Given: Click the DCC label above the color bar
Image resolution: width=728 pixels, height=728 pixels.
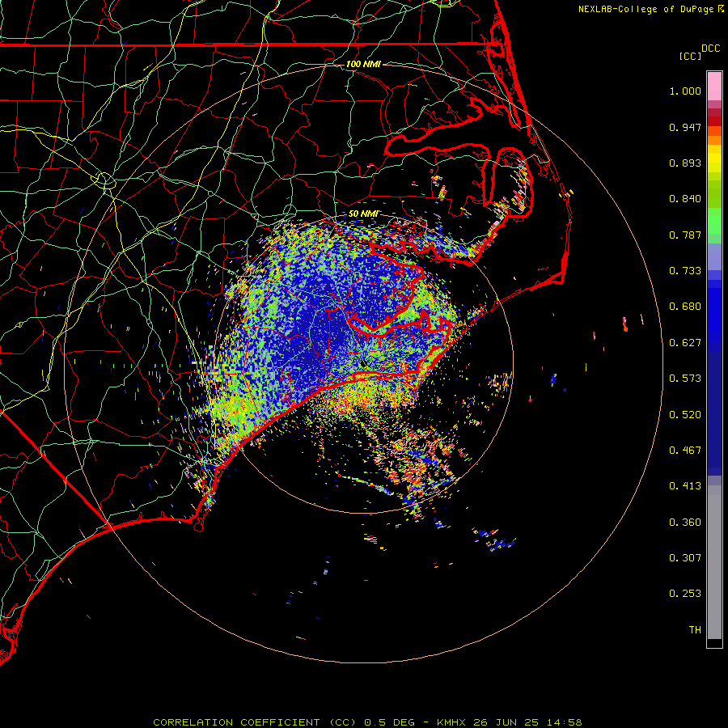Looking at the screenshot, I should click(x=710, y=49).
